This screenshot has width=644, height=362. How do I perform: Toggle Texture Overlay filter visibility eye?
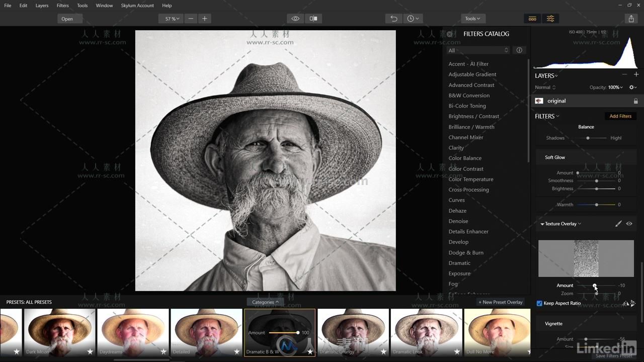(629, 224)
